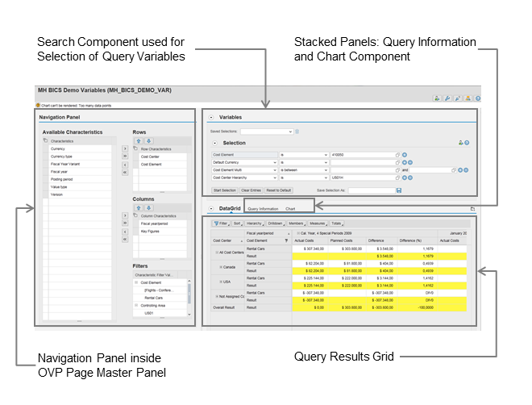This screenshot has width=532, height=405.
Task: Open the 'is between' operator dropdown
Action: [x=326, y=170]
